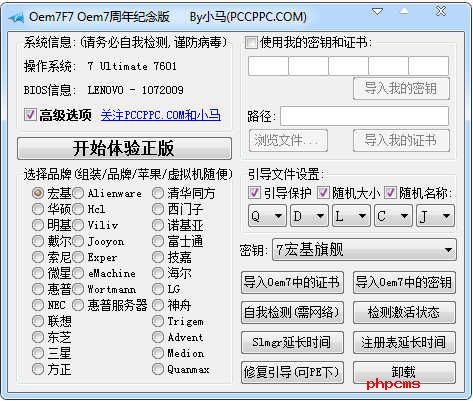
Task: Click the 检测激活状态 button
Action: (404, 312)
